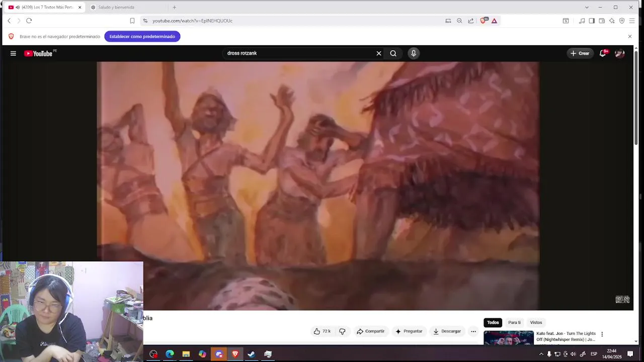Open options menu for Kato feat. Jon video
The height and width of the screenshot is (362, 644).
[x=602, y=334]
